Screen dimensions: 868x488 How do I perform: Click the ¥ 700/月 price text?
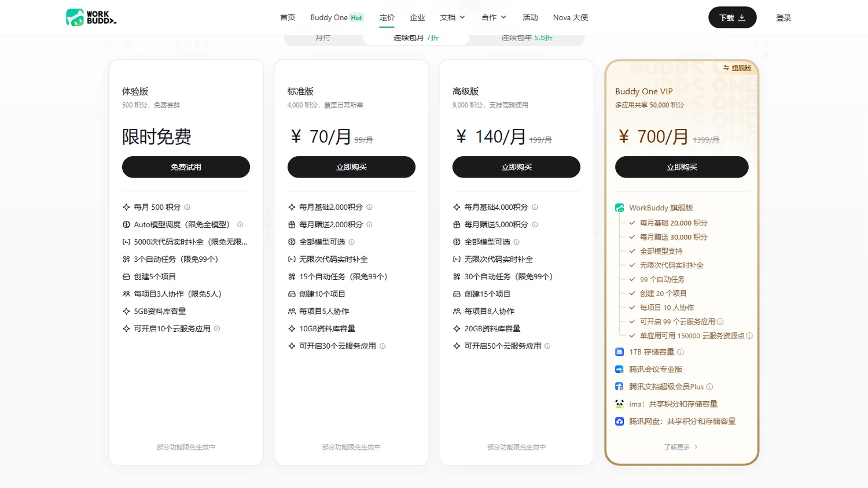pos(653,136)
